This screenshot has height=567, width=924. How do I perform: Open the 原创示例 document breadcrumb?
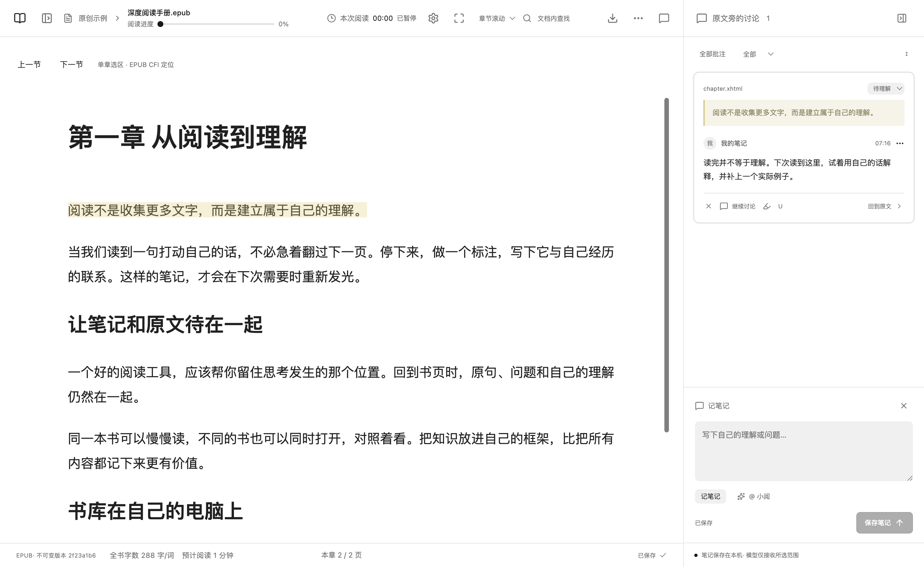(x=86, y=18)
